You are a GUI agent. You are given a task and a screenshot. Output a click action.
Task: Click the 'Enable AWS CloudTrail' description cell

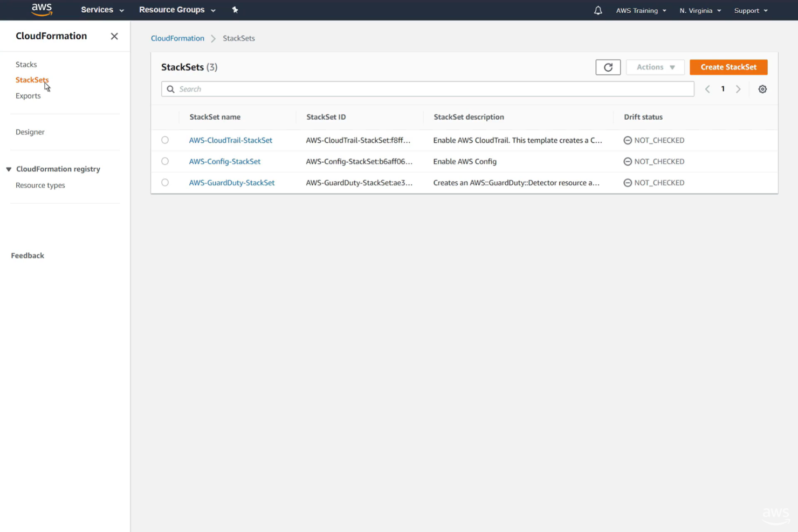[518, 140]
